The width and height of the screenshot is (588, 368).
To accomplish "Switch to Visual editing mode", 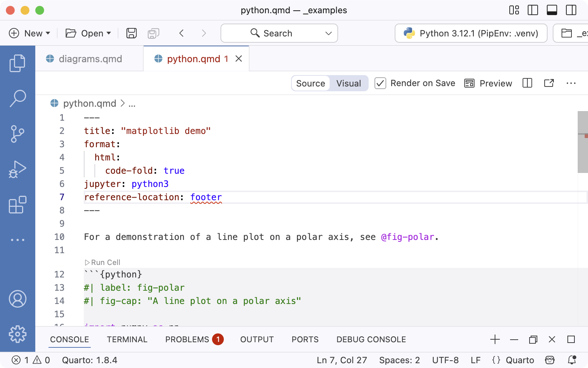I will pos(348,83).
